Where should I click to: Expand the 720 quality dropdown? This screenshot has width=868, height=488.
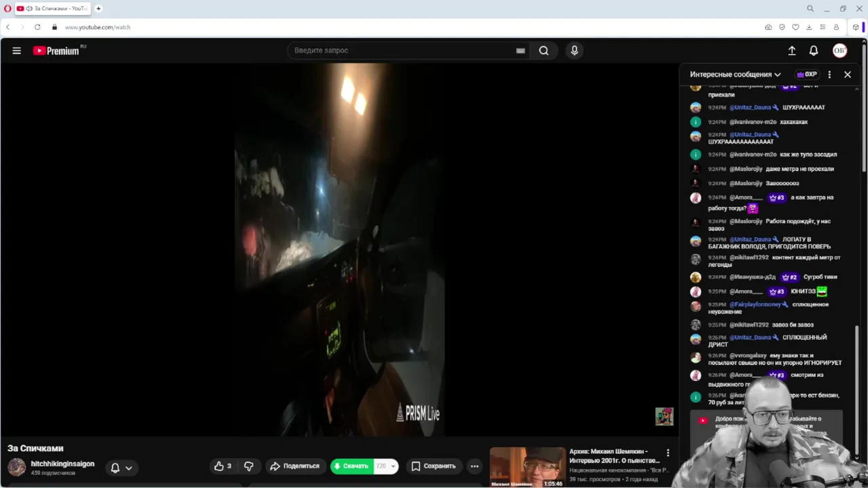(386, 466)
